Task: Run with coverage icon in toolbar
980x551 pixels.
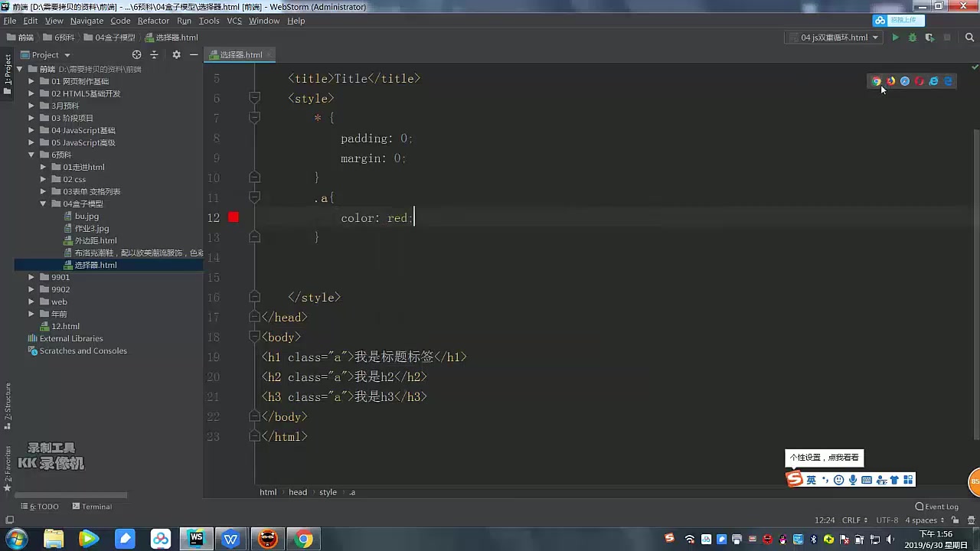Action: pyautogui.click(x=929, y=37)
